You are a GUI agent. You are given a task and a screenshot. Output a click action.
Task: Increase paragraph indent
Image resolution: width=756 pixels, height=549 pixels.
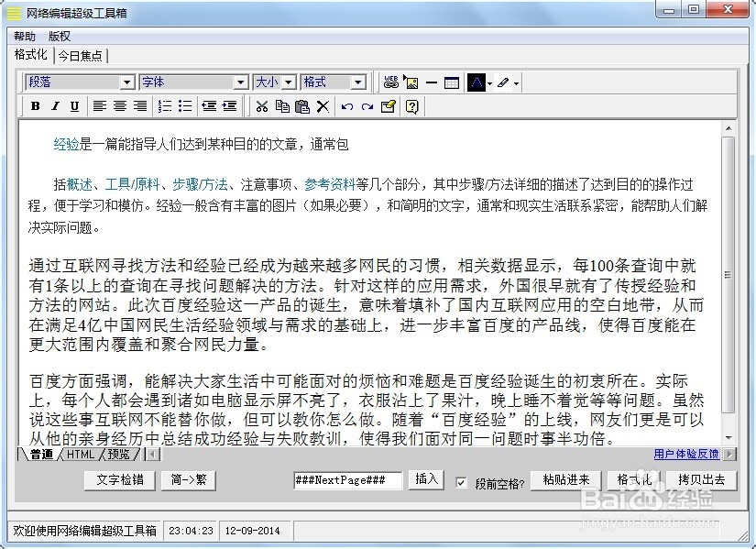[x=229, y=106]
